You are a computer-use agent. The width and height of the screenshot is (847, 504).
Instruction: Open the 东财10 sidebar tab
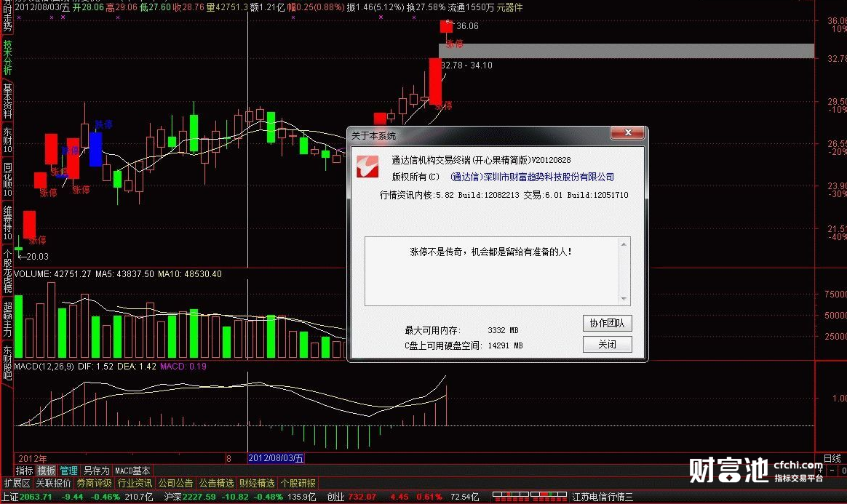(7, 140)
